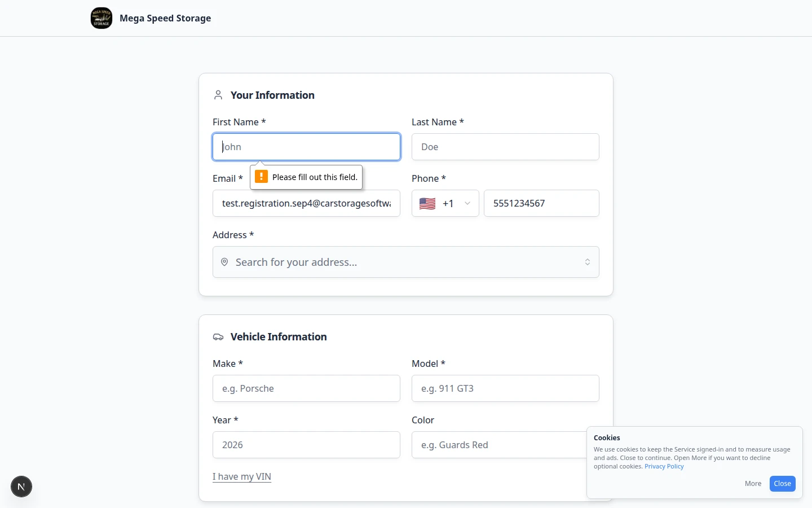Click the Address * label
The height and width of the screenshot is (508, 812).
233,235
